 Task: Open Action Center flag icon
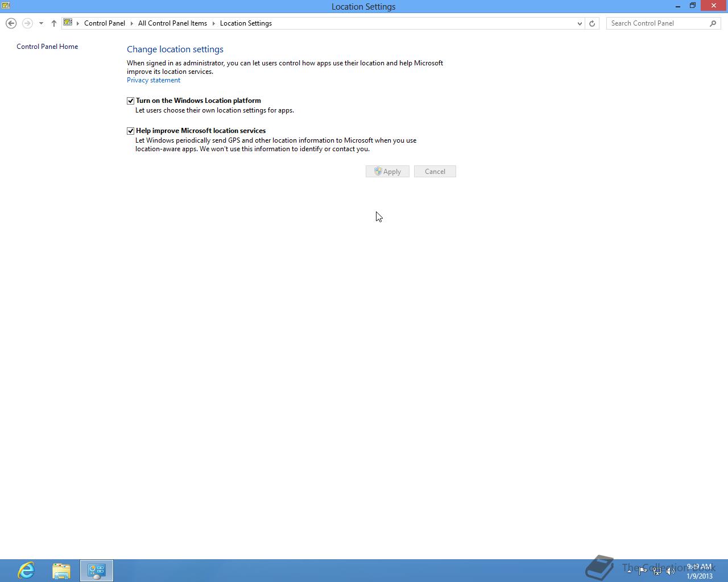(643, 571)
